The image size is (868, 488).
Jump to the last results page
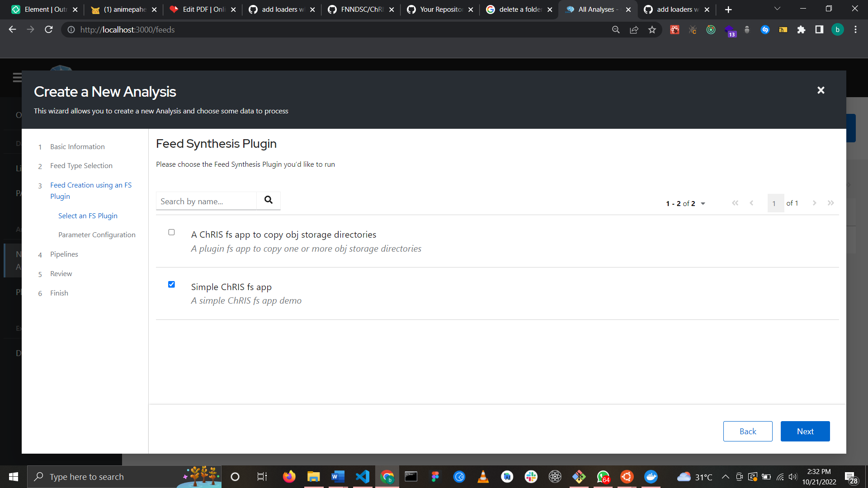pos(830,203)
